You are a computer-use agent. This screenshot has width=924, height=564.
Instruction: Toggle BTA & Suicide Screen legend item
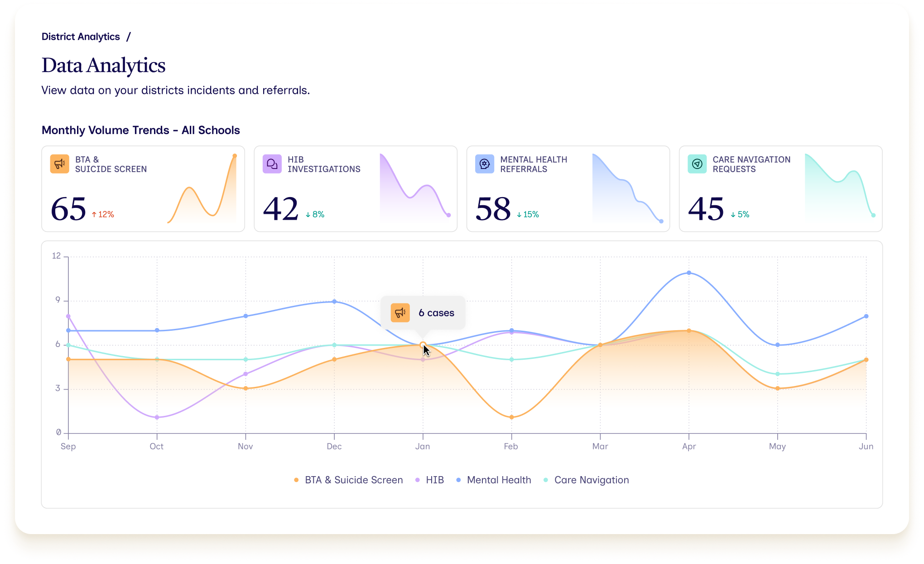[348, 480]
